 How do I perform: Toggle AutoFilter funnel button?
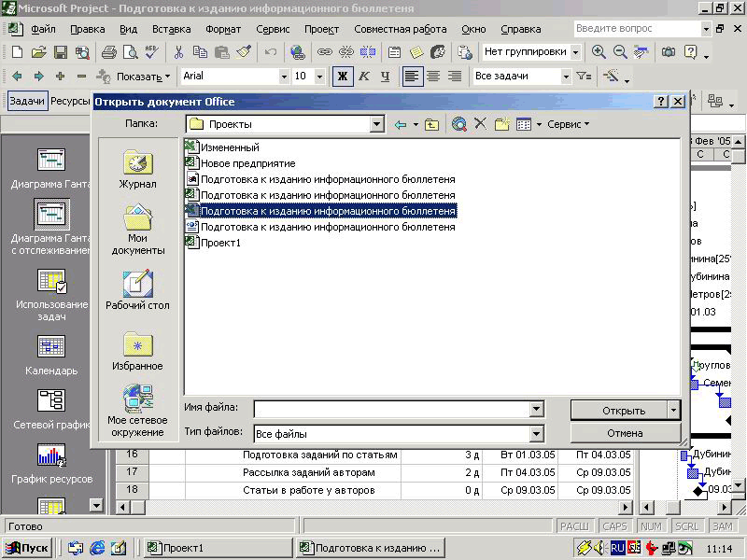[584, 77]
